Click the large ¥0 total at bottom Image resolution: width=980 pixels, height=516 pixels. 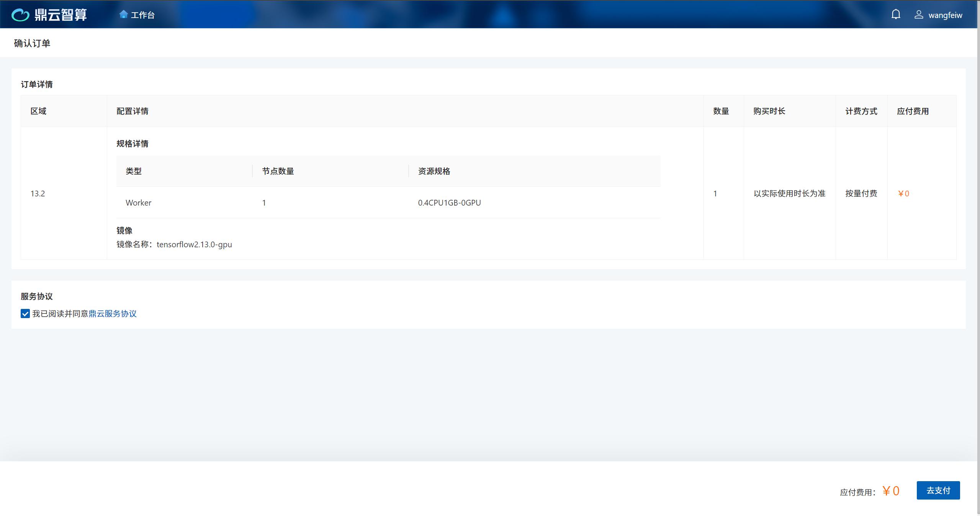(891, 491)
